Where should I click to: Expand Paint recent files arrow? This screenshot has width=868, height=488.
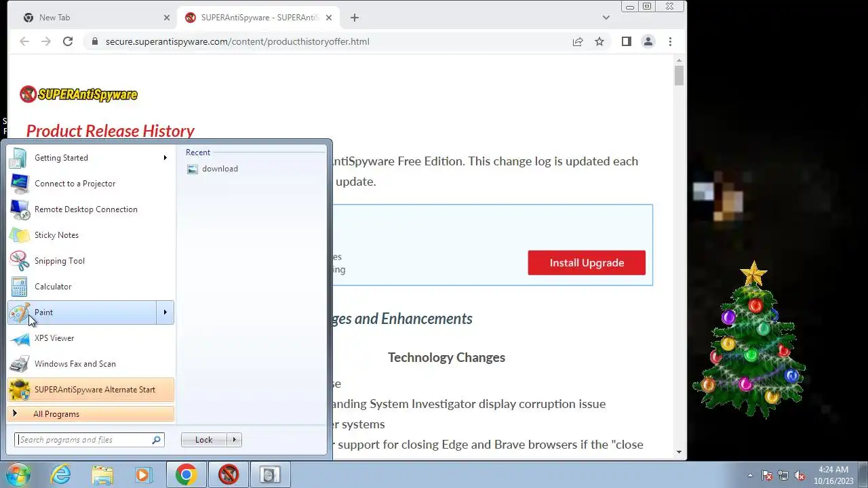pyautogui.click(x=165, y=312)
